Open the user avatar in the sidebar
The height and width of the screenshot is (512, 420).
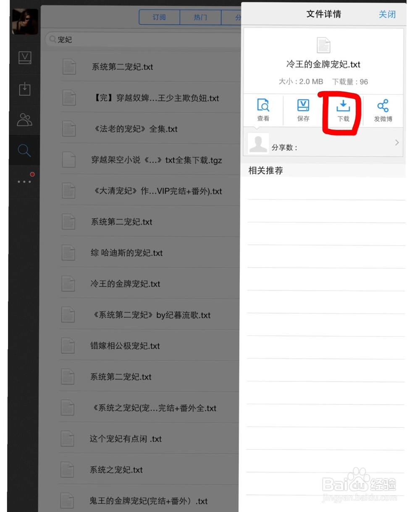click(x=25, y=21)
